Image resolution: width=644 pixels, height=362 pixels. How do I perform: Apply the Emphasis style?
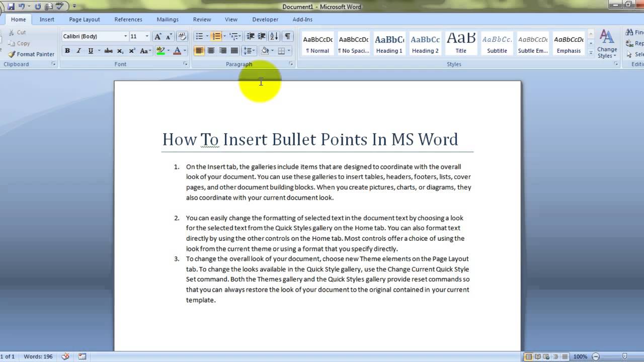[569, 44]
